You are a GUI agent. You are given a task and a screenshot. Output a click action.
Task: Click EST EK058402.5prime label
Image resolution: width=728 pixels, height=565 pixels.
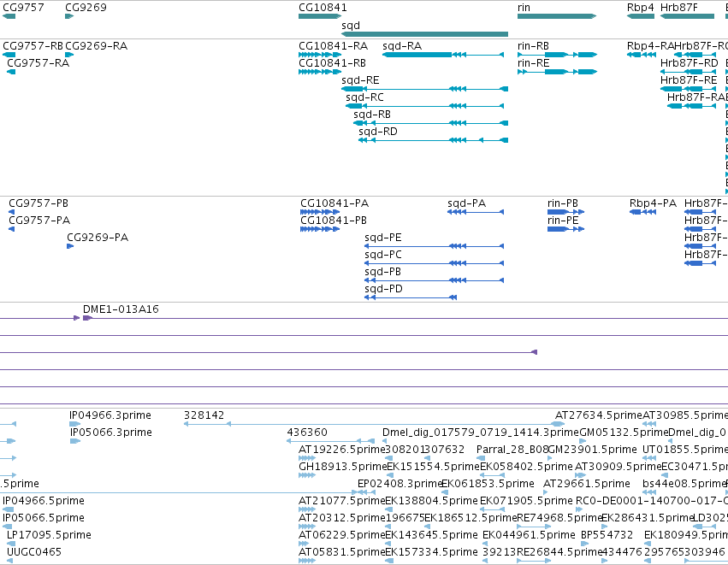526,467
